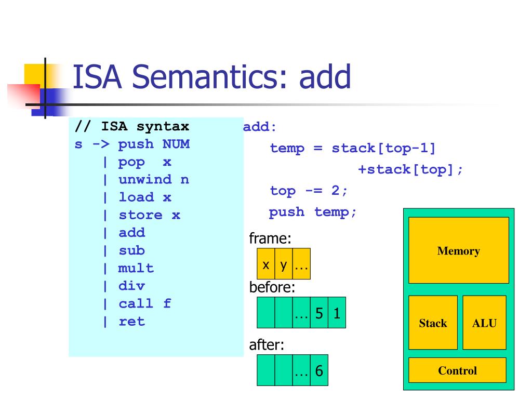Image resolution: width=532 pixels, height=399 pixels.
Task: Click the 'before:' label
Action: click(x=272, y=287)
